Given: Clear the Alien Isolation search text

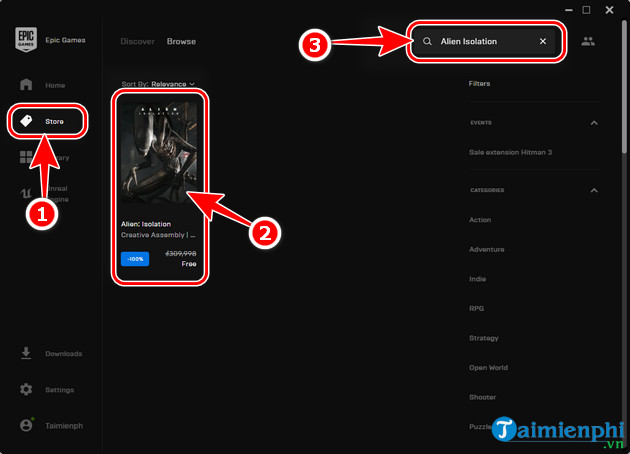Looking at the screenshot, I should (543, 41).
